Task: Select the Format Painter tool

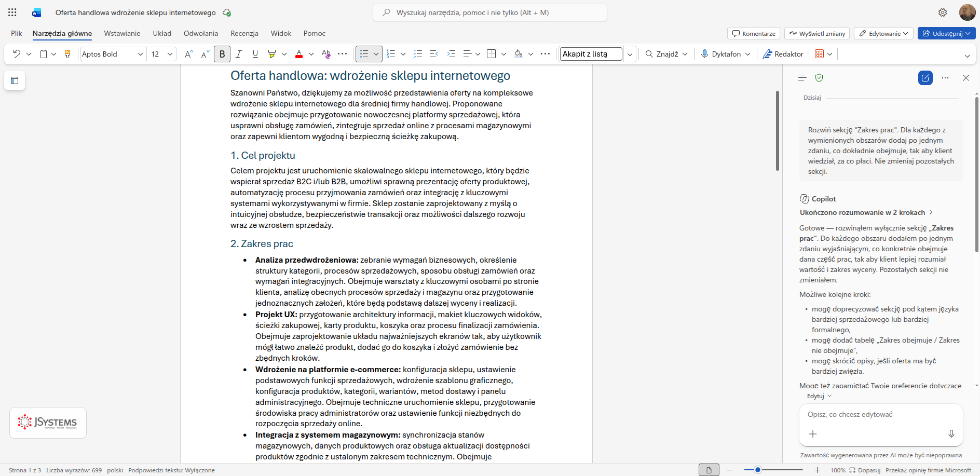Action: (67, 54)
